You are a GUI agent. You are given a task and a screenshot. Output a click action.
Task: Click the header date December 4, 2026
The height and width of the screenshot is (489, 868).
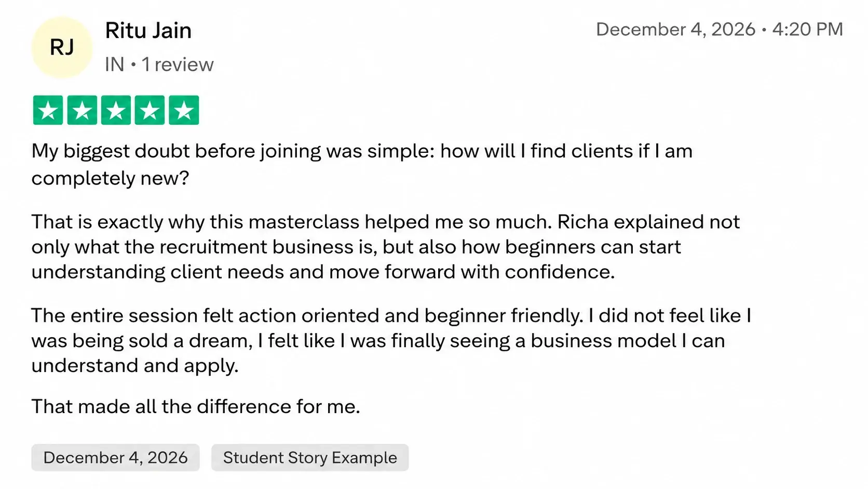click(675, 29)
